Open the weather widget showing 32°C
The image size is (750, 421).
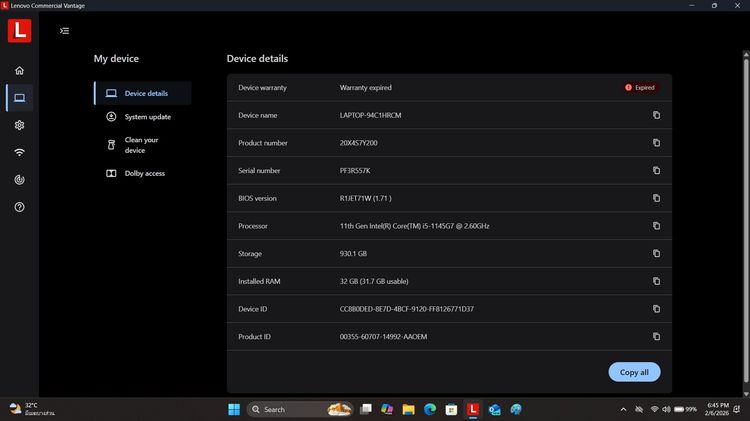pyautogui.click(x=32, y=409)
